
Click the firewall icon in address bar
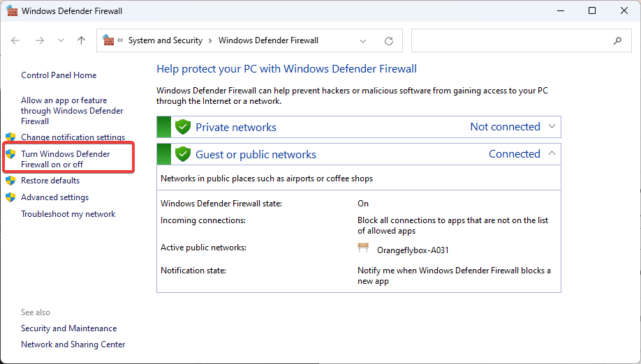click(x=108, y=40)
